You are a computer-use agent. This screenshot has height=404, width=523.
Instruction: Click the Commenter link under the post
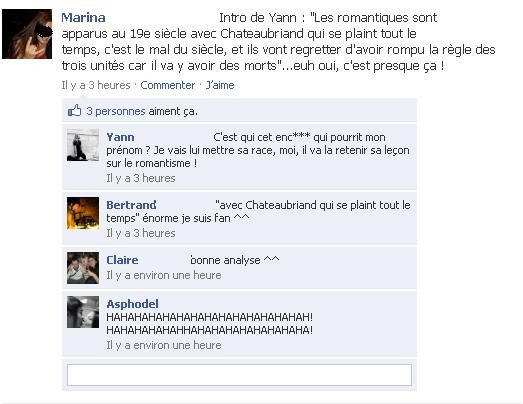tap(167, 85)
